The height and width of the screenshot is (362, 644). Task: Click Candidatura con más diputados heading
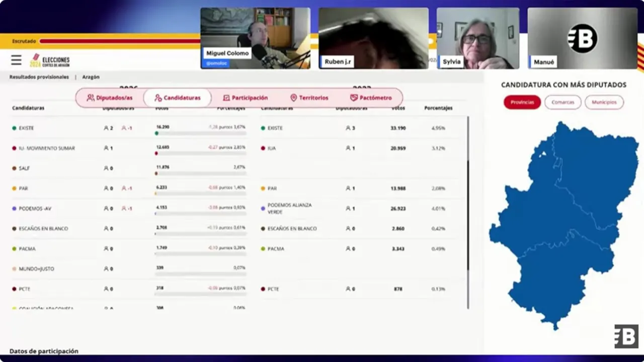563,85
